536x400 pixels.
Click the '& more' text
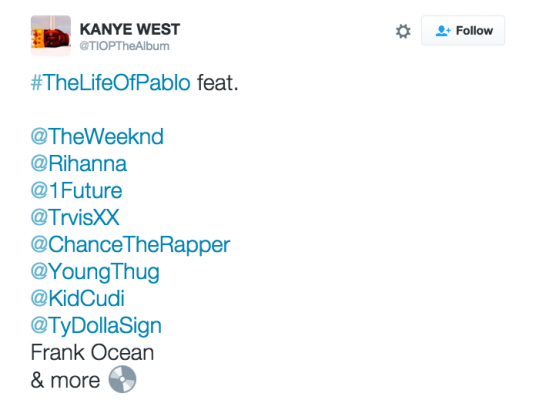(65, 380)
